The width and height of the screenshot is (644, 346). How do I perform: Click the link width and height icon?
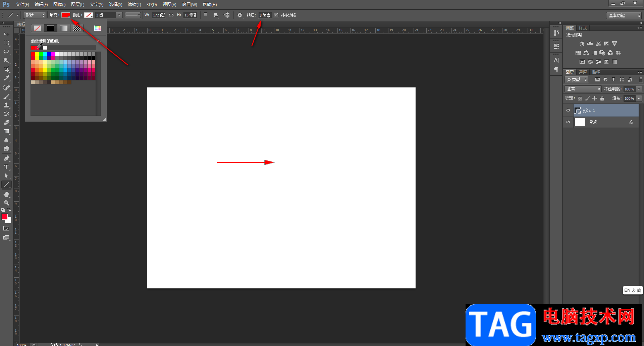click(x=171, y=15)
